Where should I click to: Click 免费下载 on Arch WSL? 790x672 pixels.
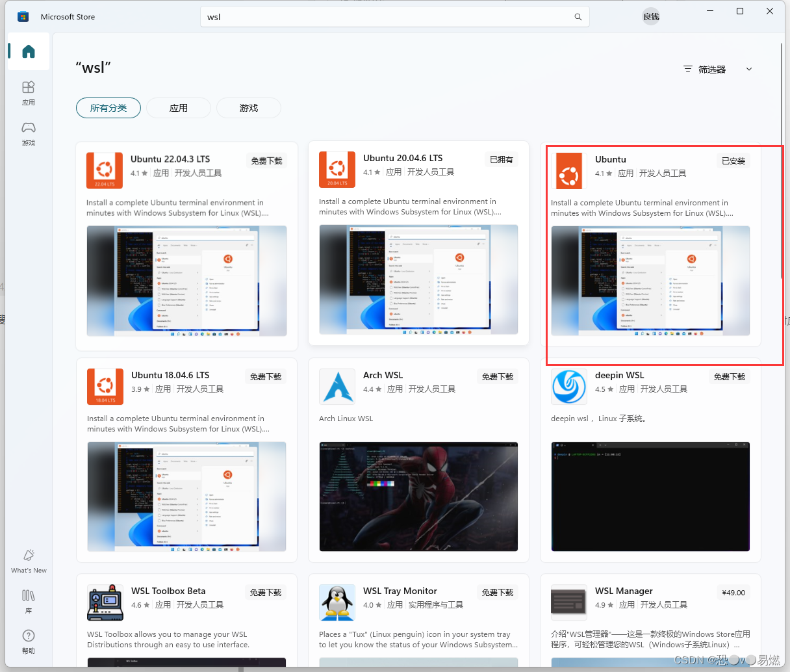[x=498, y=377]
